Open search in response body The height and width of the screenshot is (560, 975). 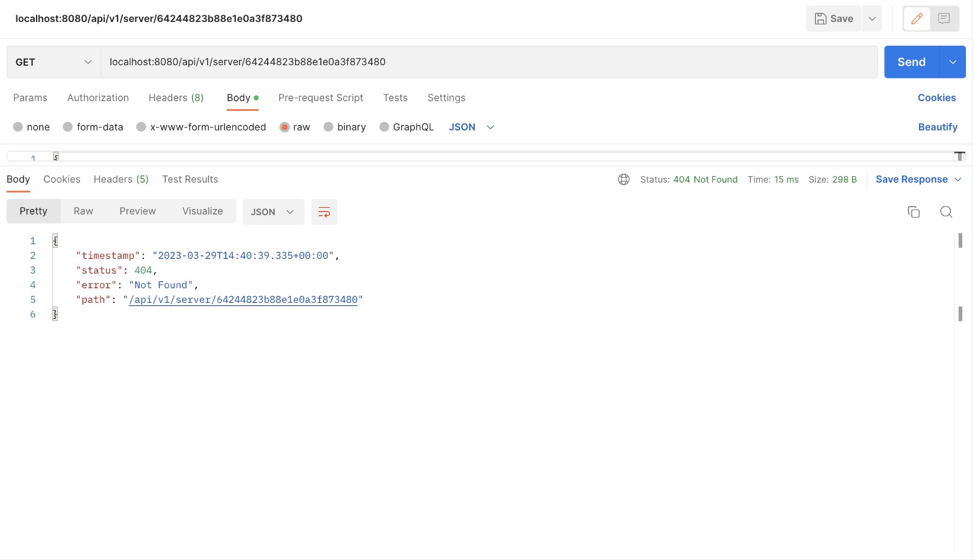[946, 212]
